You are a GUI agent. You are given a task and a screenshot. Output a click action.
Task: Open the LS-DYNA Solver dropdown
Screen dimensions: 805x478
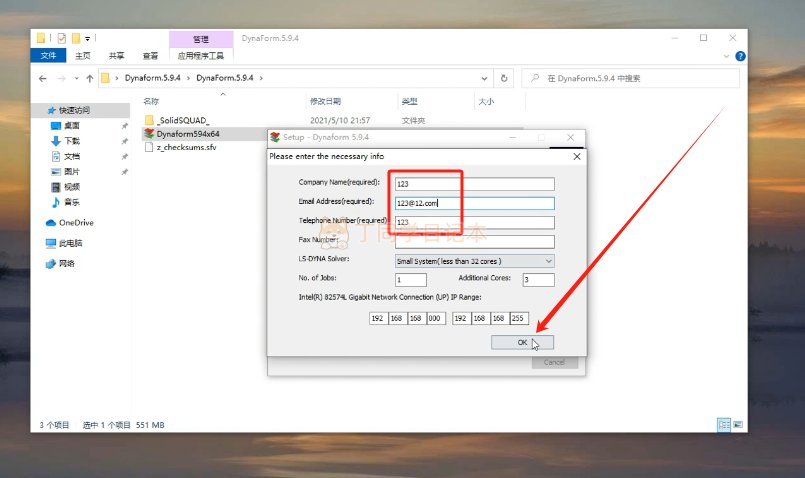point(474,261)
